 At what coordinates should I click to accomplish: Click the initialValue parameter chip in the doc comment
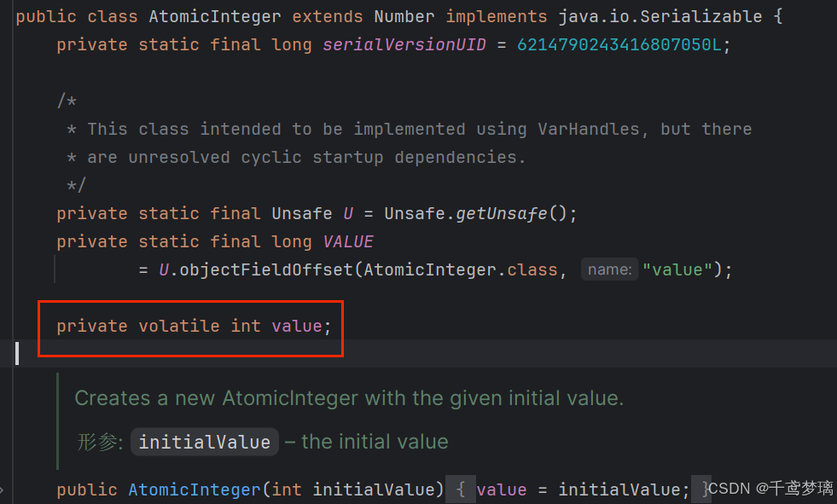pyautogui.click(x=205, y=442)
